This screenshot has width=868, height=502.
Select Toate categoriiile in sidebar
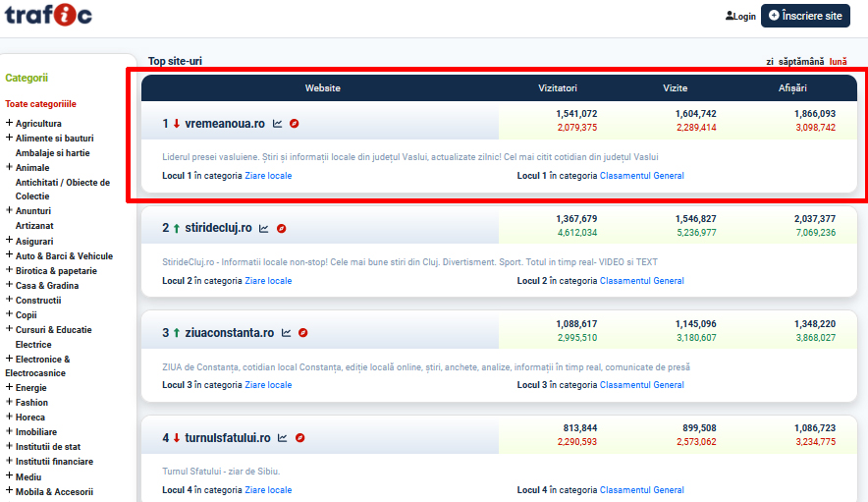[41, 104]
